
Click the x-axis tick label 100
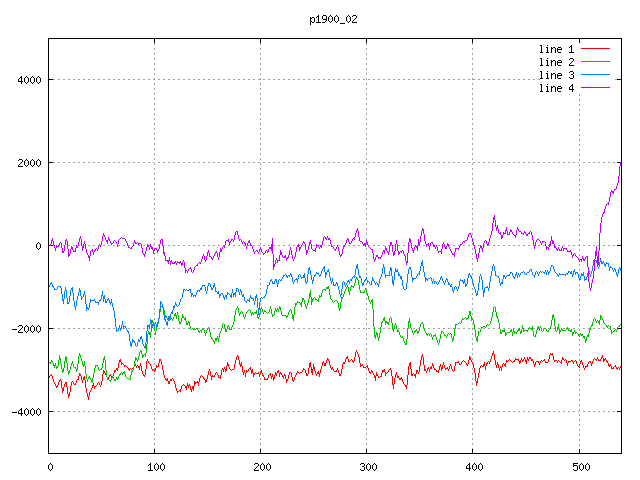tap(155, 466)
